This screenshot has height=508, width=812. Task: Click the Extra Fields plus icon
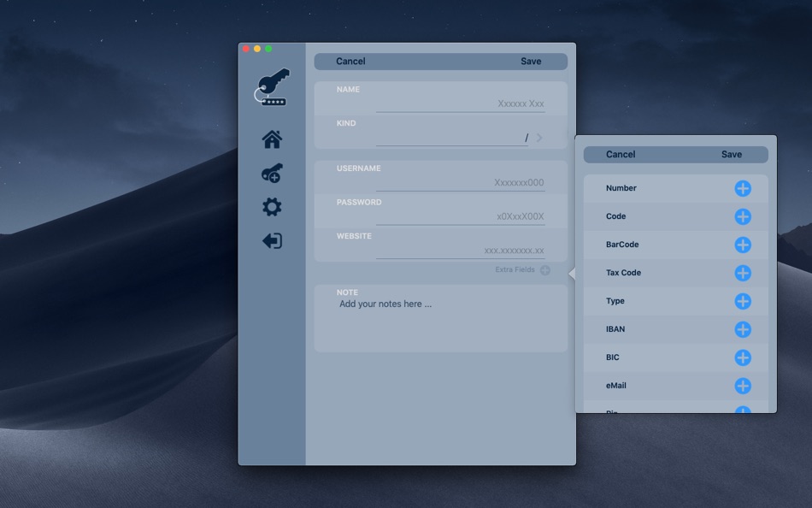(x=544, y=270)
